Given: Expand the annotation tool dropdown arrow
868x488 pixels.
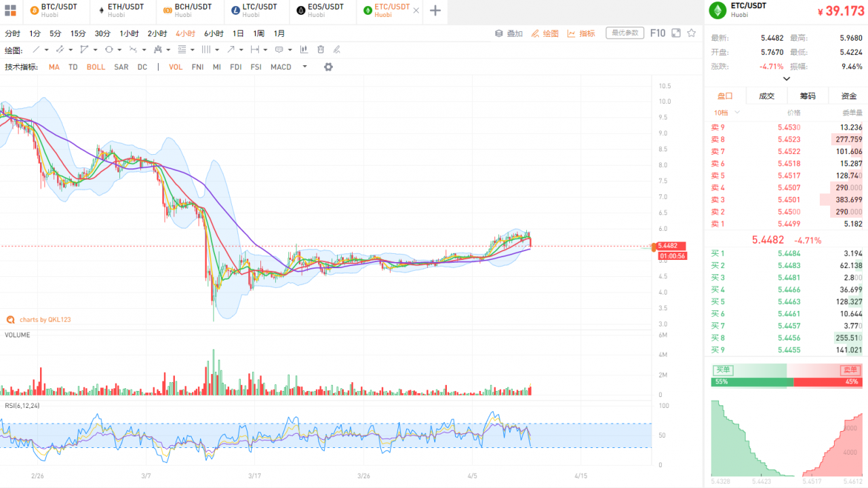Looking at the screenshot, I should pyautogui.click(x=290, y=50).
